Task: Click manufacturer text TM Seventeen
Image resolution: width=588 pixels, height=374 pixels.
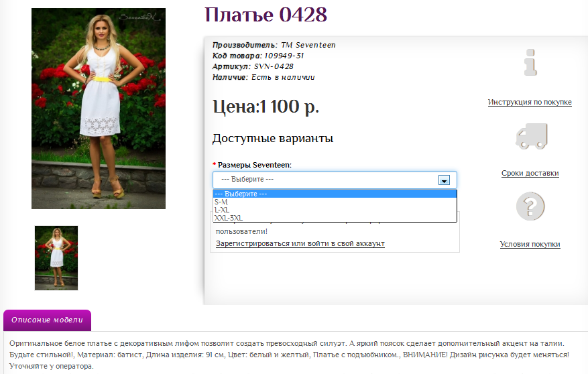Action: (x=308, y=45)
